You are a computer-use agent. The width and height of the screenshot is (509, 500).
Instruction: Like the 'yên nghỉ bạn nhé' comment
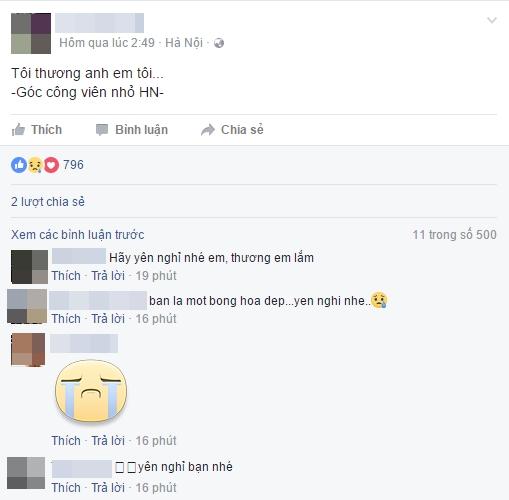coord(66,488)
